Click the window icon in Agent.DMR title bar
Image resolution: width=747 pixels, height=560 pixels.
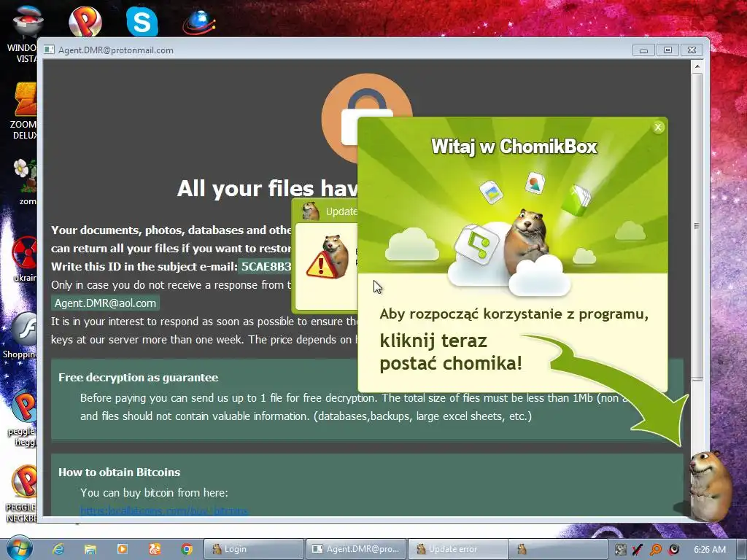(49, 50)
